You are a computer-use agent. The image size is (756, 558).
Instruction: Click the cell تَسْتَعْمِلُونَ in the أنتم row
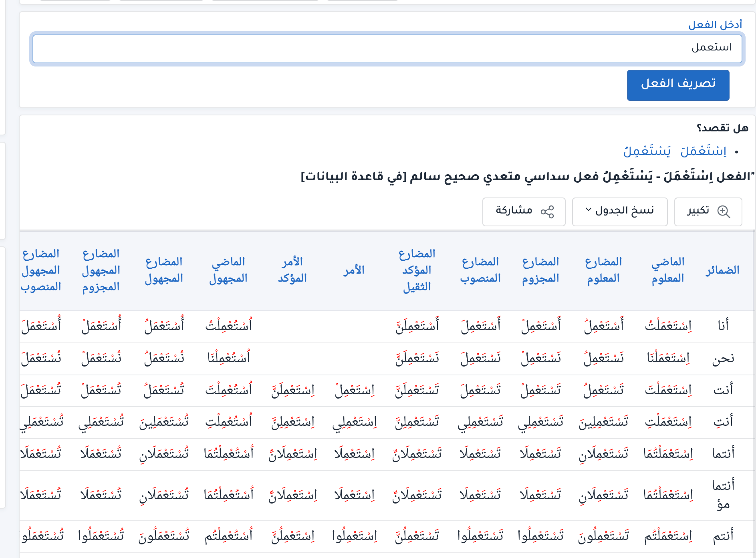[x=603, y=536]
